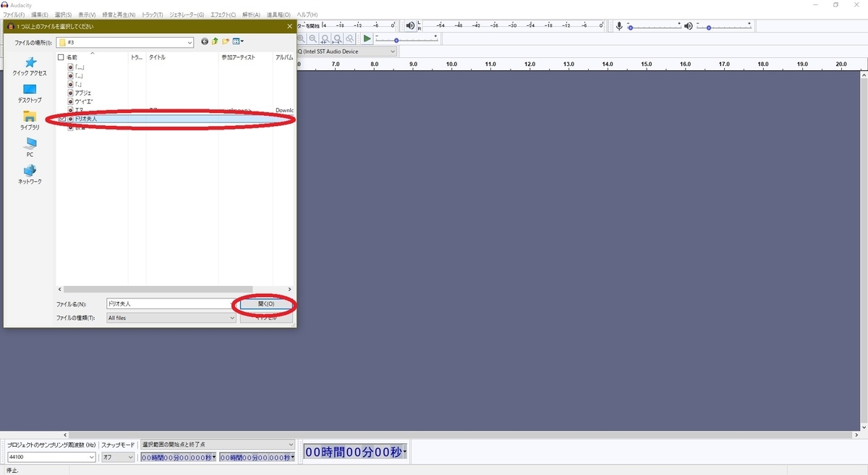This screenshot has width=868, height=475.
Task: Click the back navigation icon in the dialog
Action: pos(205,41)
